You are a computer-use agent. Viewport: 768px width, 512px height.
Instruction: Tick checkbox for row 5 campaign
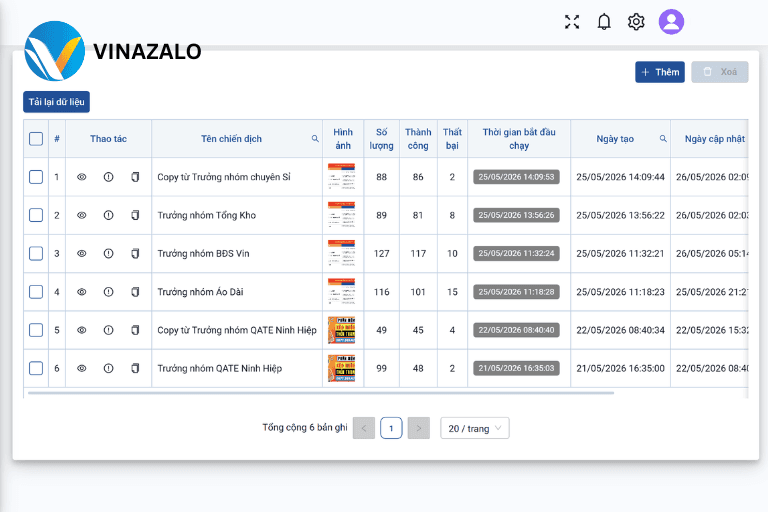[x=36, y=330]
